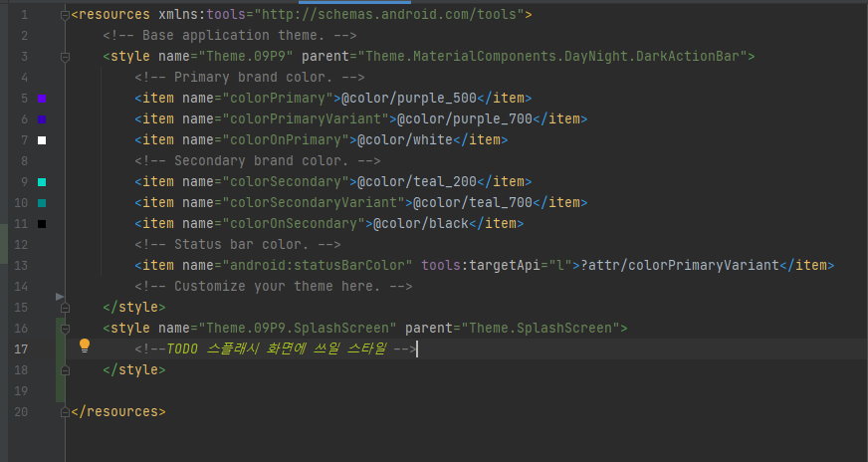
Task: Click the Theme.MaterialComponents.DayNight.DarkActionBar parent value
Action: tap(553, 56)
